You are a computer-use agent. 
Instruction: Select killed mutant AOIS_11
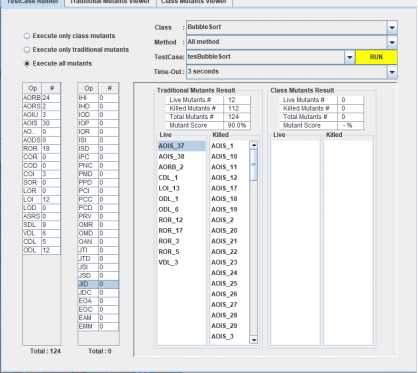click(230, 167)
